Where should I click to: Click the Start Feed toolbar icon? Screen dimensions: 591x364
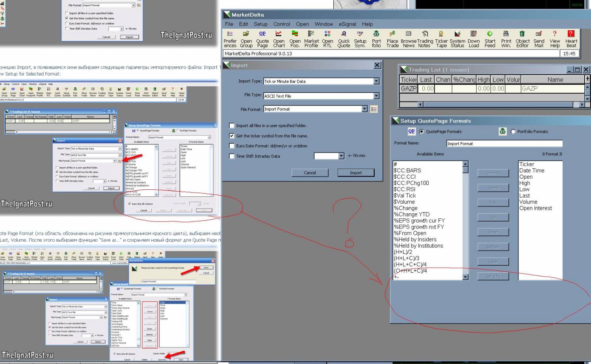[490, 39]
